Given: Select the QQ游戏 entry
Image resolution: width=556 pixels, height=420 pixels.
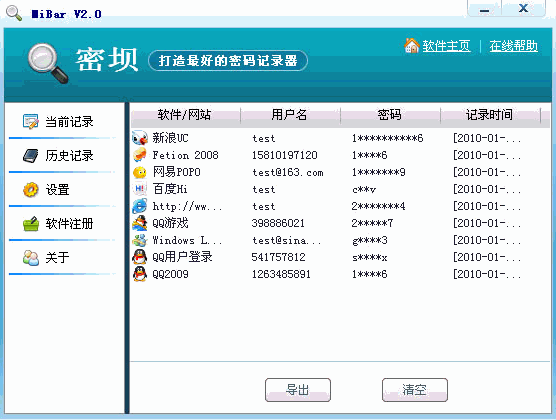Looking at the screenshot, I should pos(171,223).
